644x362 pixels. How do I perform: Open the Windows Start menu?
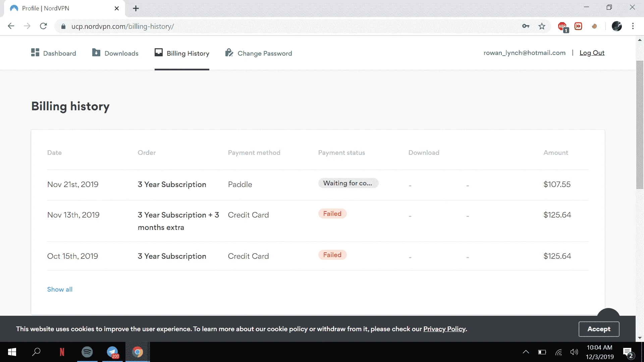[12, 352]
